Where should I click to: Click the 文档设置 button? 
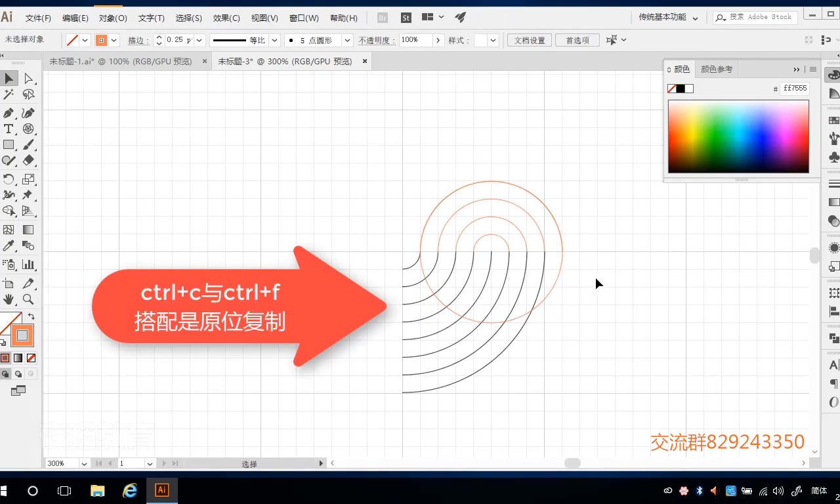[529, 40]
